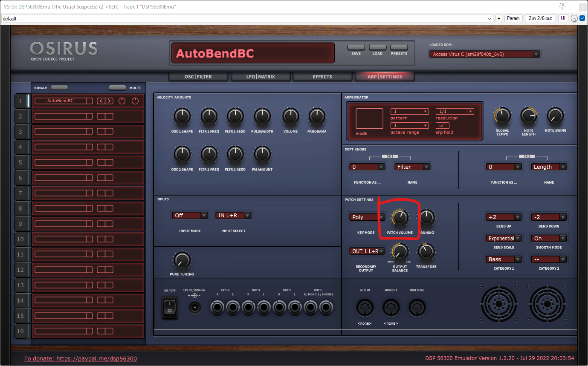This screenshot has width=588, height=366.
Task: Click the Param button
Action: [513, 18]
